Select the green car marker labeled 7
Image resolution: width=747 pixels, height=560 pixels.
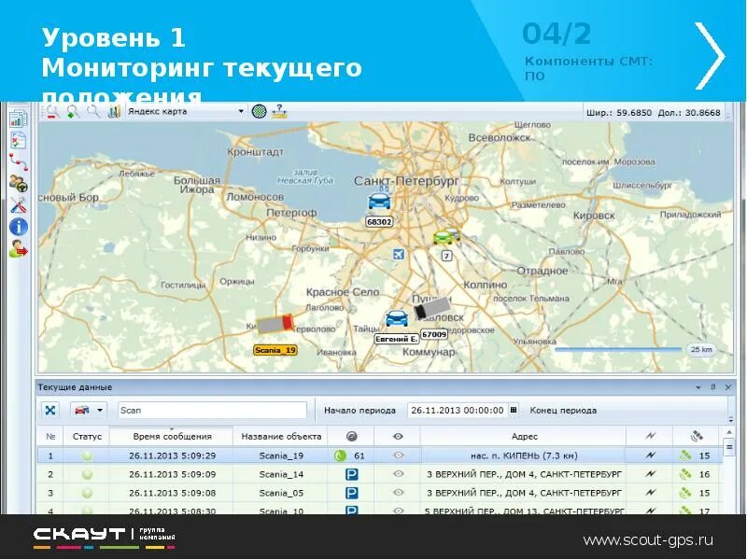(442, 237)
